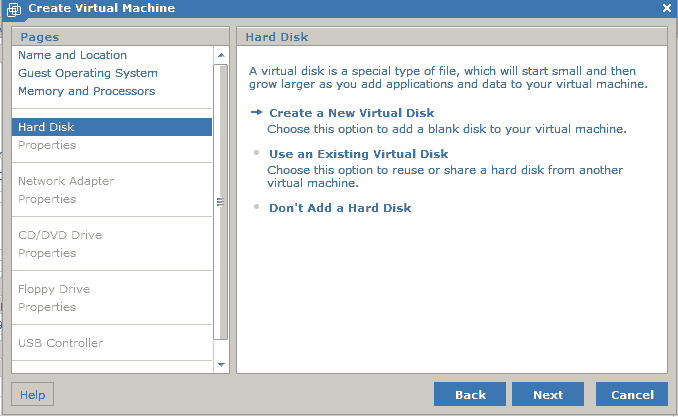The height and width of the screenshot is (417, 678).
Task: Select the Floppy Drive page
Action: point(54,289)
